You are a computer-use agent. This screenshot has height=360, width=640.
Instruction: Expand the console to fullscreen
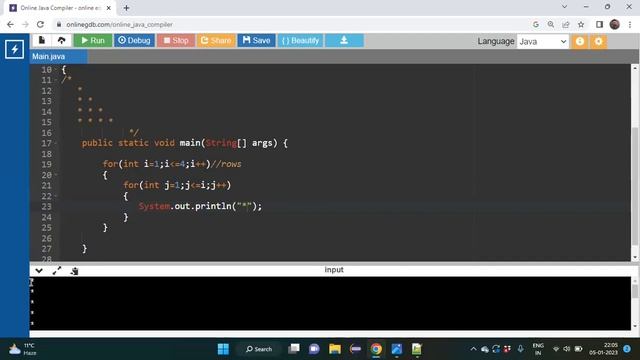(57, 270)
